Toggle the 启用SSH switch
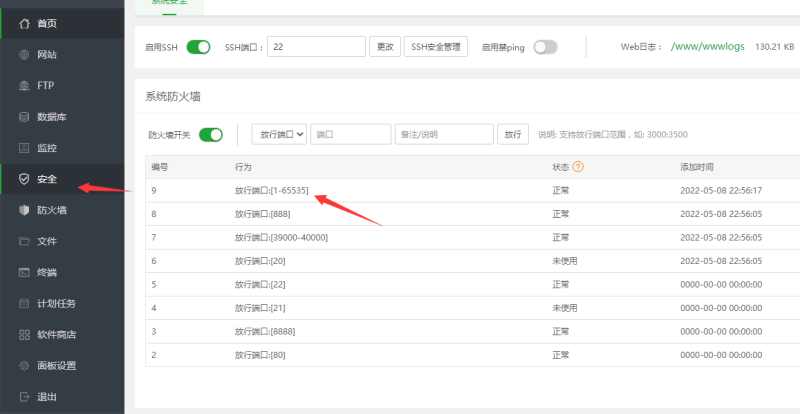 (x=198, y=47)
